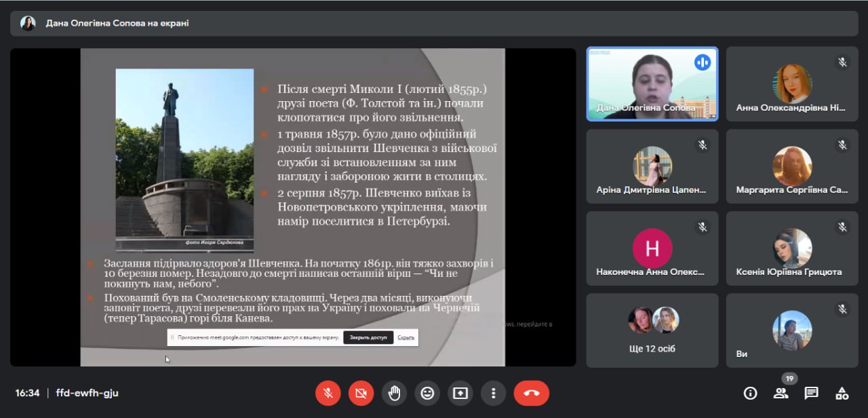Toggle the camera off button
The image size is (868, 418).
point(361,393)
